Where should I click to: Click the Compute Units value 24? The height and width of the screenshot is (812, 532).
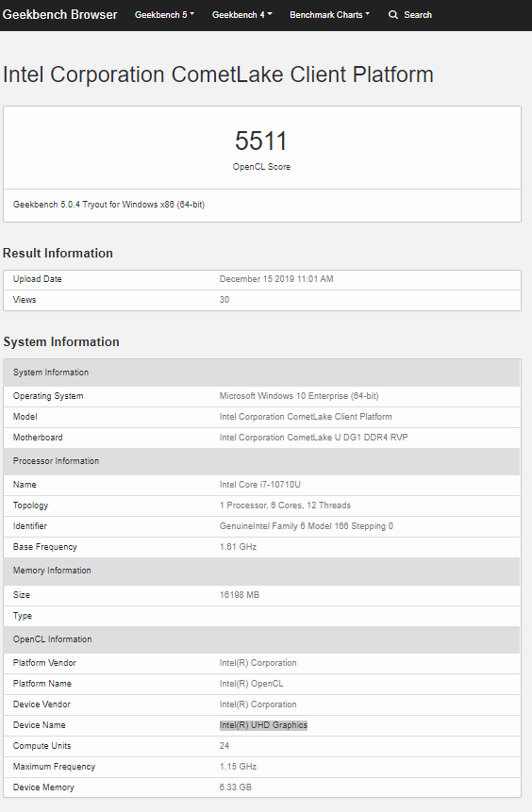coord(224,746)
